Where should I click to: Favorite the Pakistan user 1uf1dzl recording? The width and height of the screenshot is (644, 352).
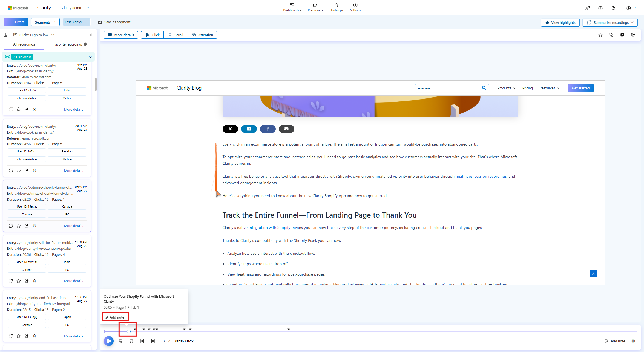[19, 171]
